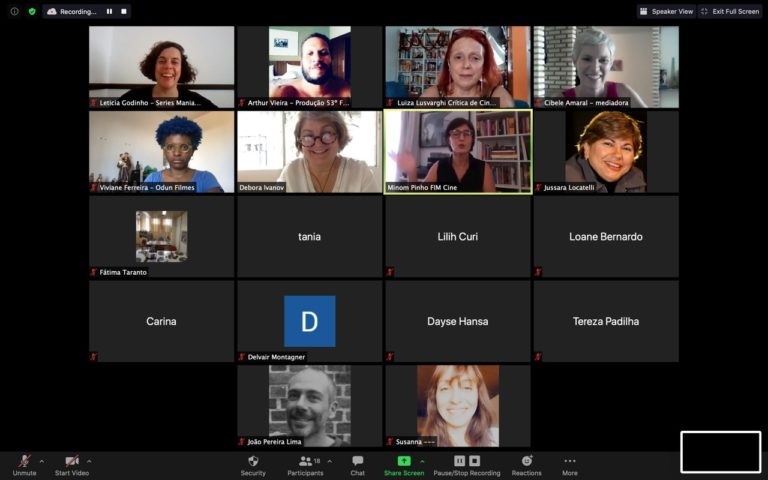Screen dimensions: 768x480
Task: Open the More options menu
Action: pos(569,465)
